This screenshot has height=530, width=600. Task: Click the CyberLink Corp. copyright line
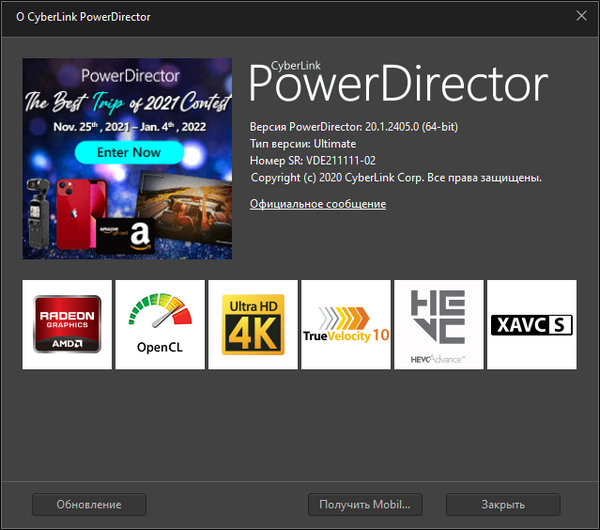(x=396, y=177)
